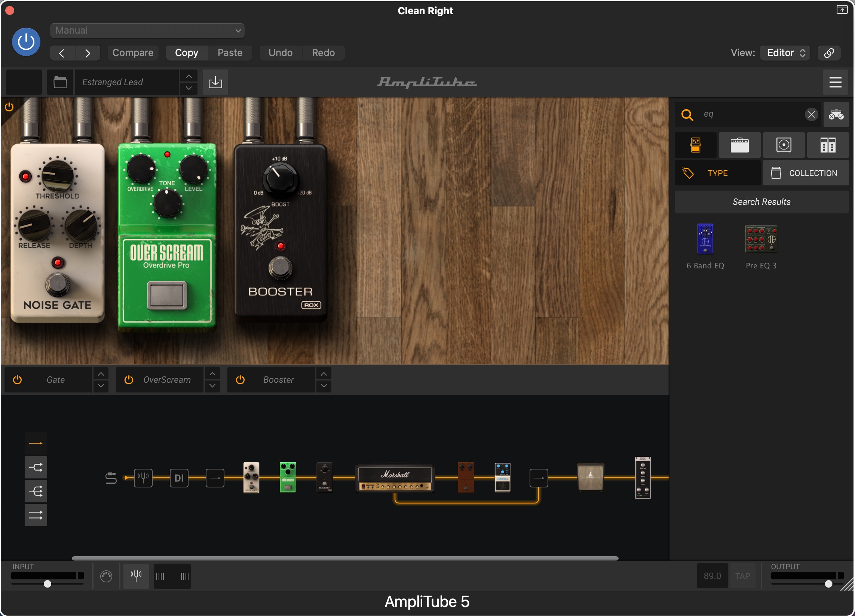Click the Noise Gate footswitch
855x616 pixels.
57,285
